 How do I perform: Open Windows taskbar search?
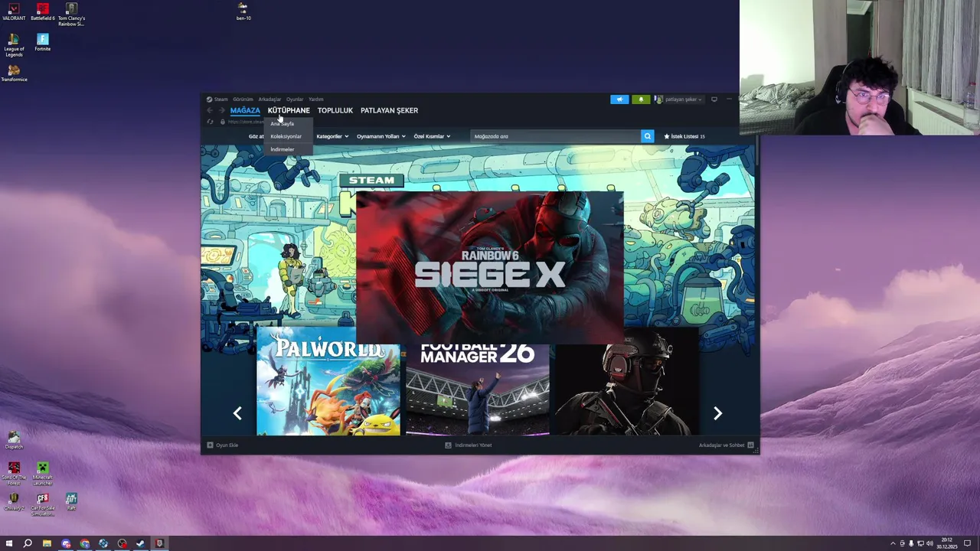coord(28,543)
